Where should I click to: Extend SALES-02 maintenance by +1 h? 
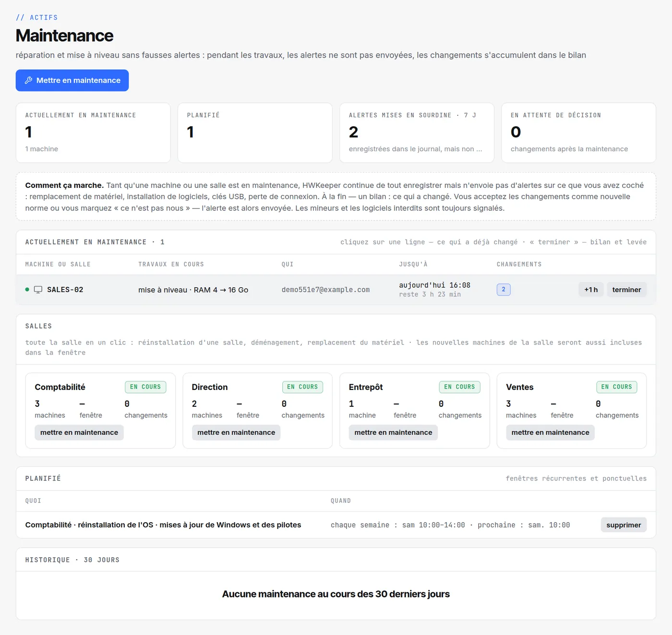click(x=591, y=290)
